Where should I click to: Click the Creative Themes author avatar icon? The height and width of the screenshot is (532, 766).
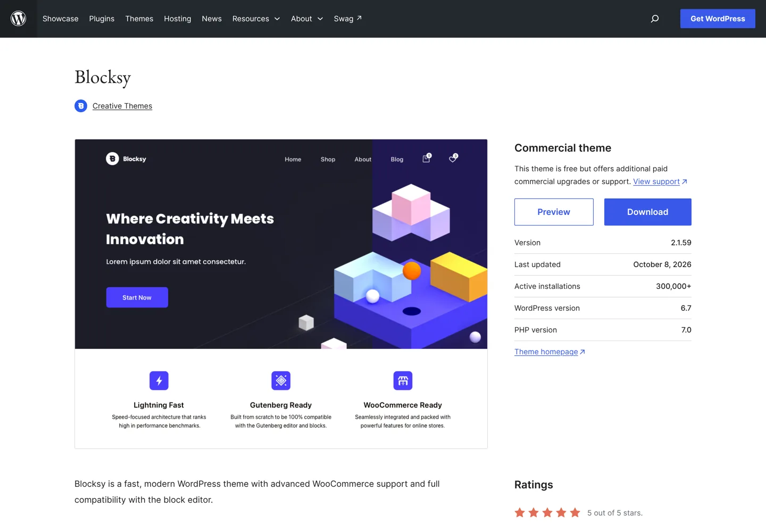pos(81,106)
